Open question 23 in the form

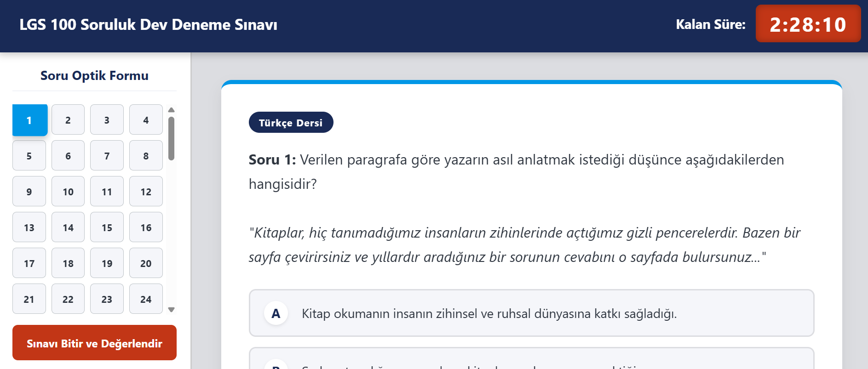coord(107,299)
